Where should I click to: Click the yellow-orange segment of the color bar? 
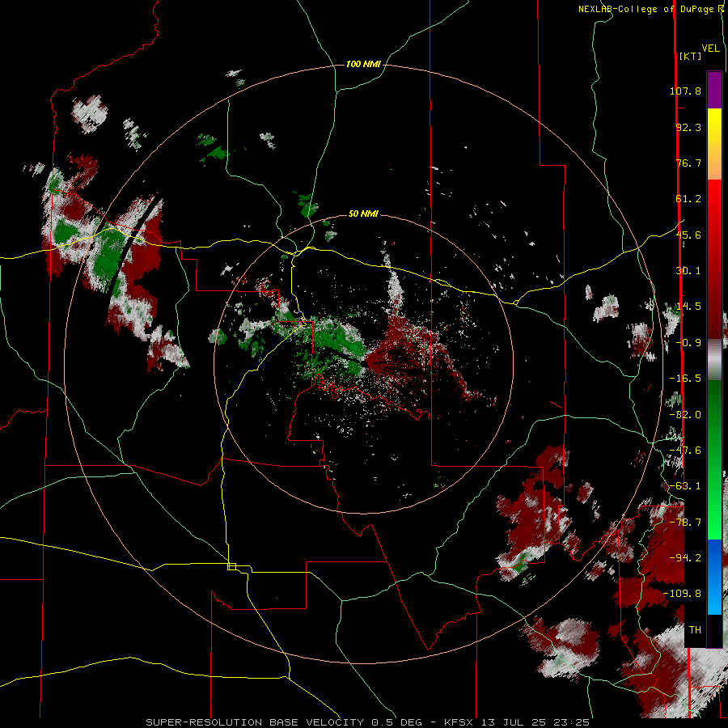(714, 144)
